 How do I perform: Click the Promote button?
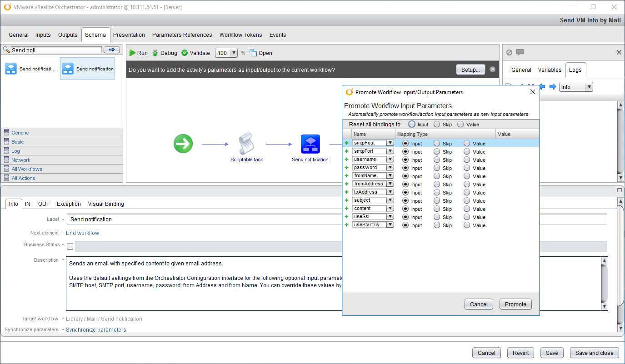(x=515, y=304)
